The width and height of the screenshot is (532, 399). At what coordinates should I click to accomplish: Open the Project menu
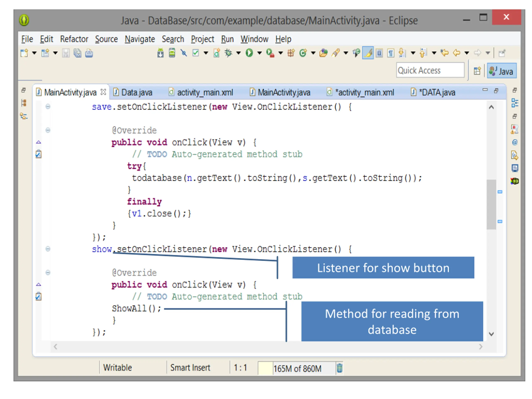click(x=202, y=39)
